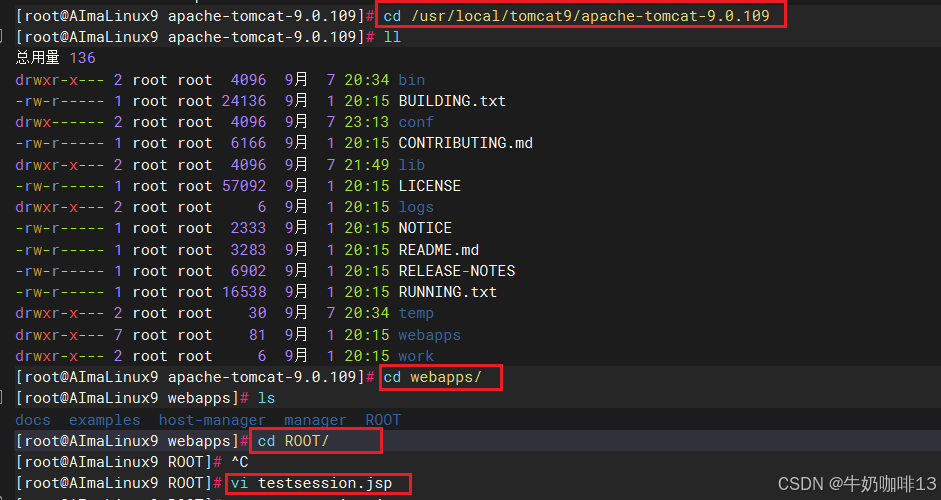This screenshot has width=941, height=500.
Task: Click the prompt before 'cd ROOT/'
Action: coord(132,441)
